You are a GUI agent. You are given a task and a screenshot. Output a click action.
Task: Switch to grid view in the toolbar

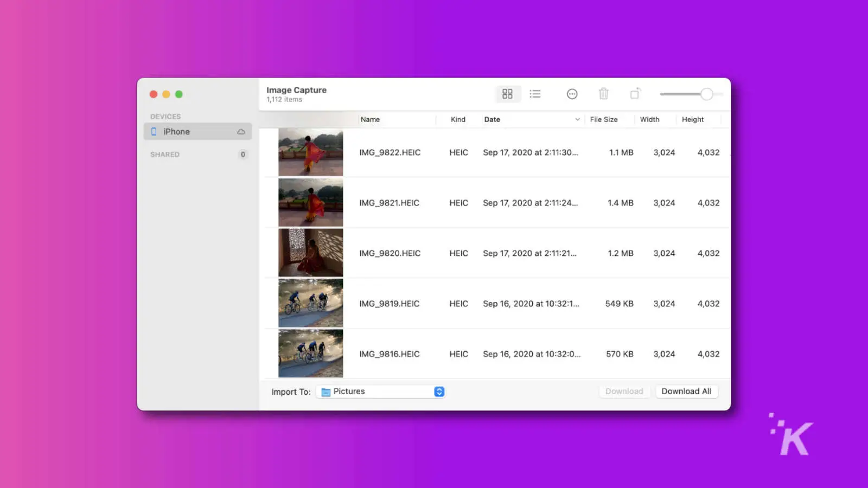508,94
